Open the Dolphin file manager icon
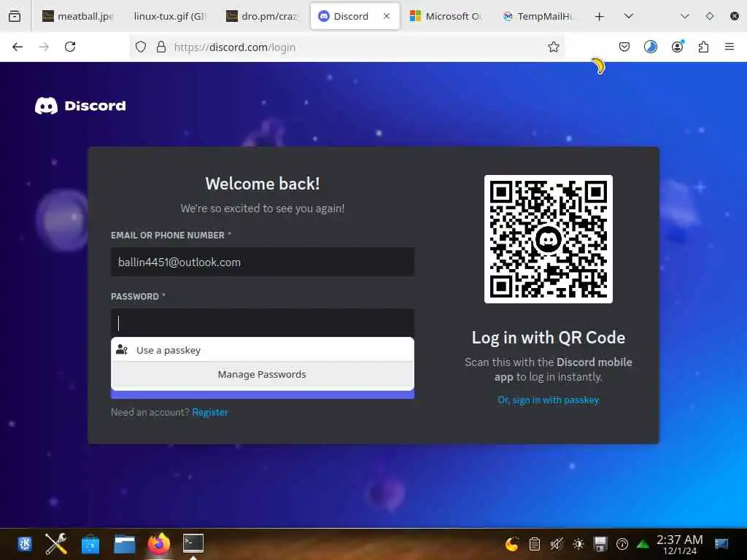747x560 pixels. click(x=124, y=544)
